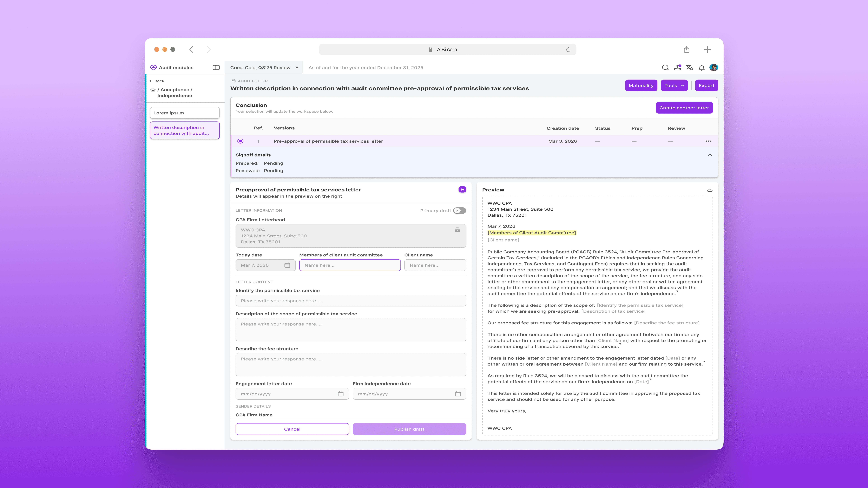Click Reviewed: Pending signoff line

[259, 171]
